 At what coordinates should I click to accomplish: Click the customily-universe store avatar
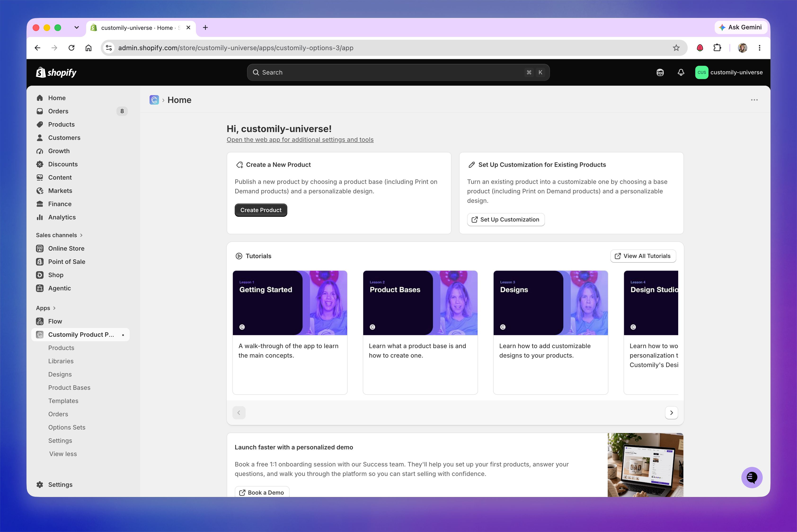pyautogui.click(x=701, y=72)
